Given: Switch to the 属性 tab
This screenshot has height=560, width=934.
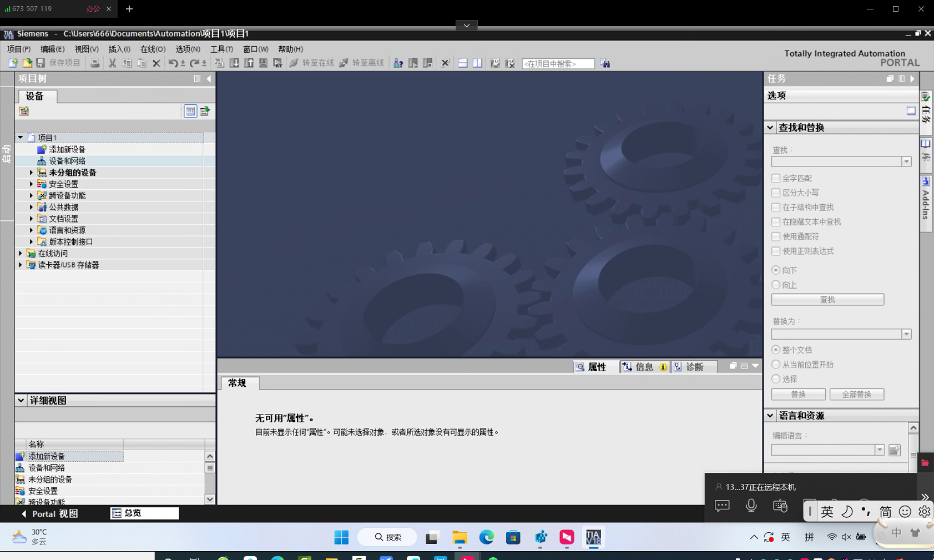Looking at the screenshot, I should (596, 367).
